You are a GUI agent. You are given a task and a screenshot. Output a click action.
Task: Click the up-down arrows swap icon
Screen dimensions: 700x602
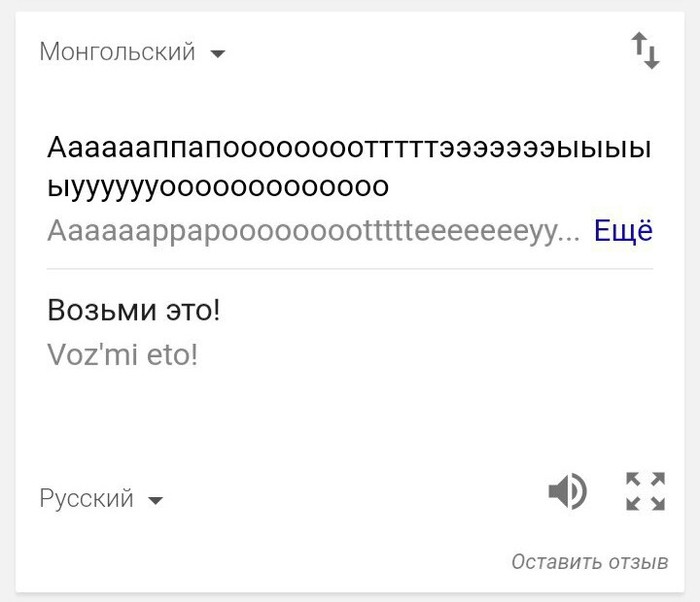pos(645,51)
